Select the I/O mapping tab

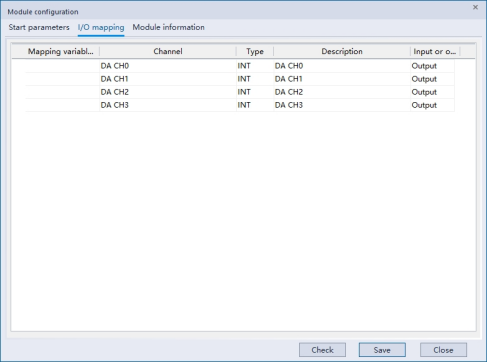101,27
